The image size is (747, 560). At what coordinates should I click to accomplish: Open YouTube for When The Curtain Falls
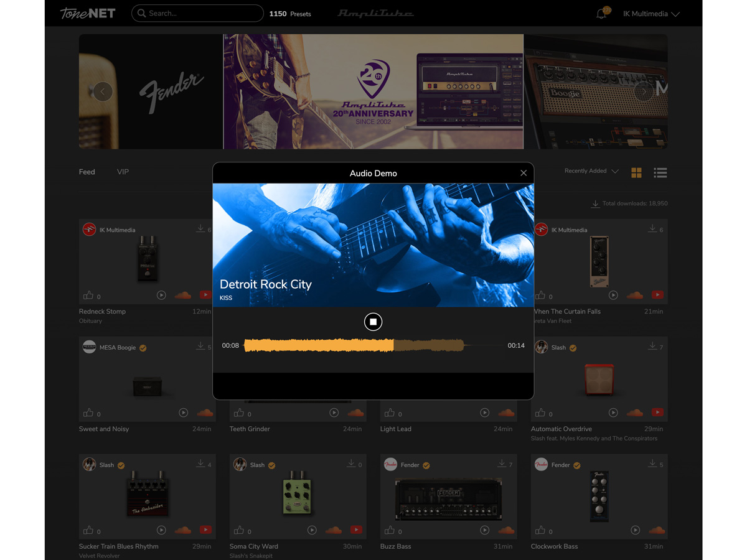[657, 295]
